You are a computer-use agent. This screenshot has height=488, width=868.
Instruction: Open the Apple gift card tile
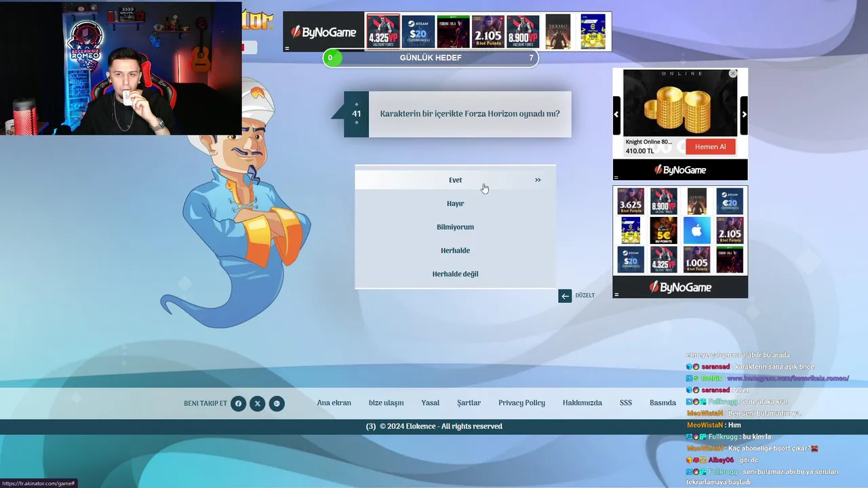click(696, 230)
